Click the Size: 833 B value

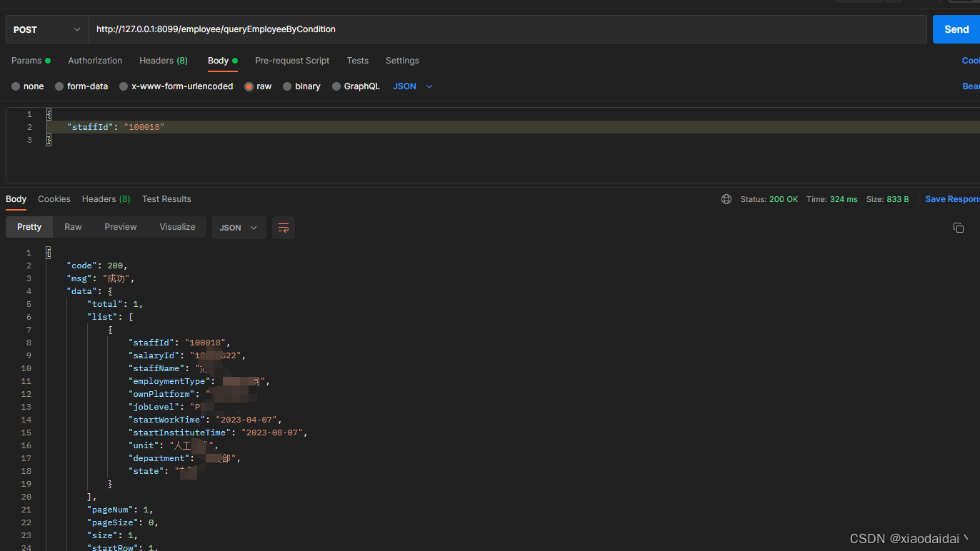pos(888,199)
